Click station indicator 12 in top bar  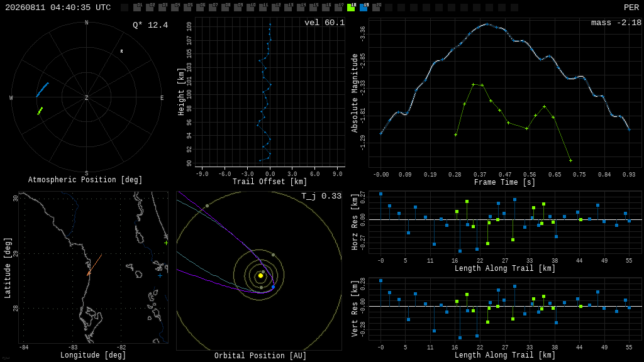pos(275,8)
